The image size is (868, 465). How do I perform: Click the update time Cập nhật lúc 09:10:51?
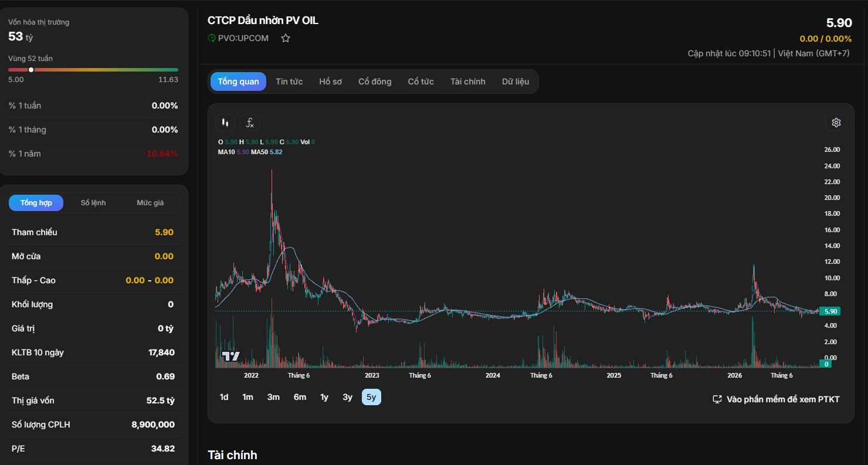pyautogui.click(x=729, y=53)
